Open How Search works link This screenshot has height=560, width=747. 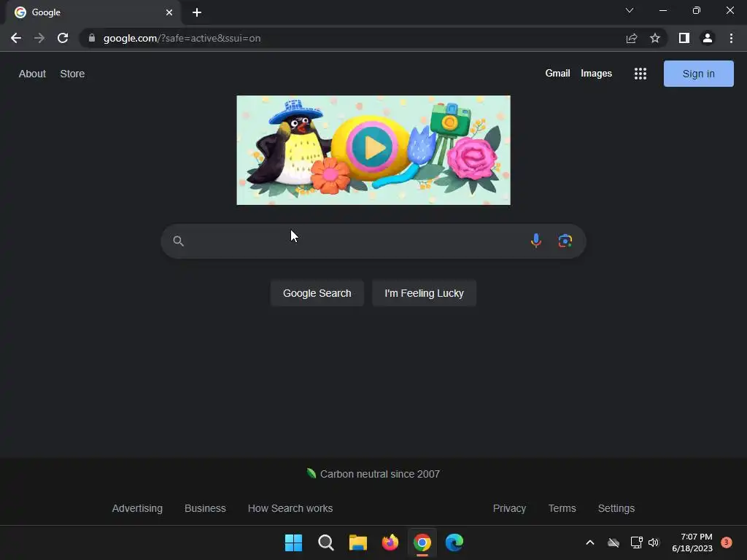click(290, 508)
